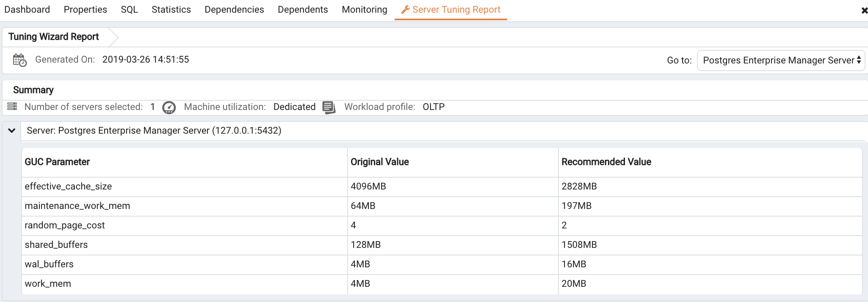Click the 64MB original value

coord(363,206)
